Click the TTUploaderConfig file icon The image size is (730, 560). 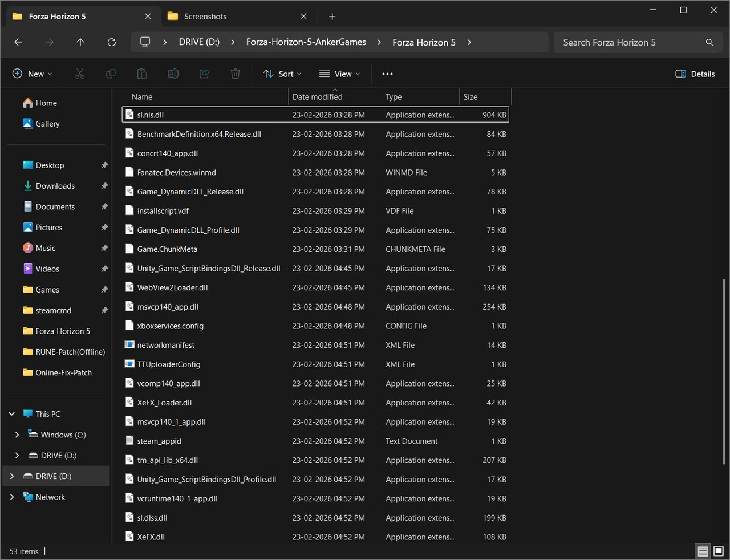(x=129, y=364)
